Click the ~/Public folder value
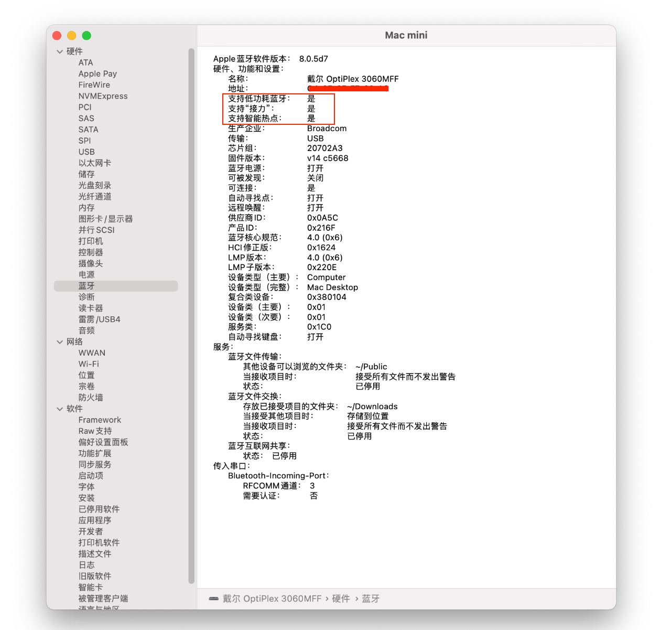Image resolution: width=672 pixels, height=630 pixels. pyautogui.click(x=371, y=367)
